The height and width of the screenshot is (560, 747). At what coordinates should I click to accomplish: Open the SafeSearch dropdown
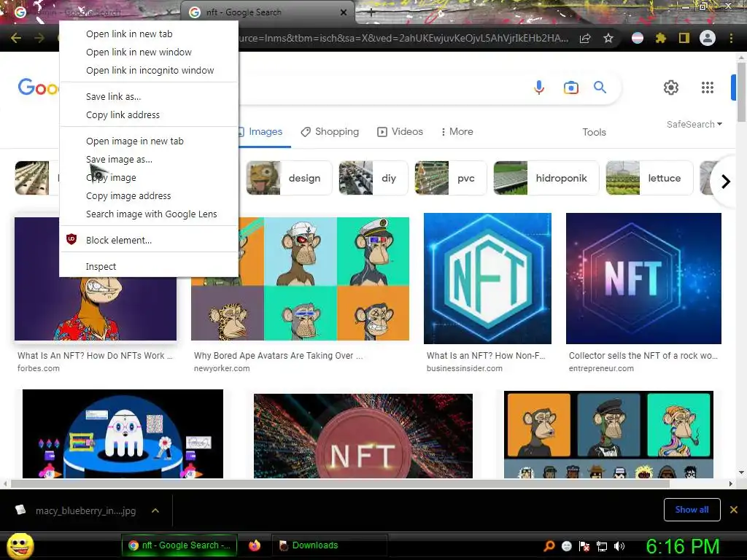tap(694, 124)
